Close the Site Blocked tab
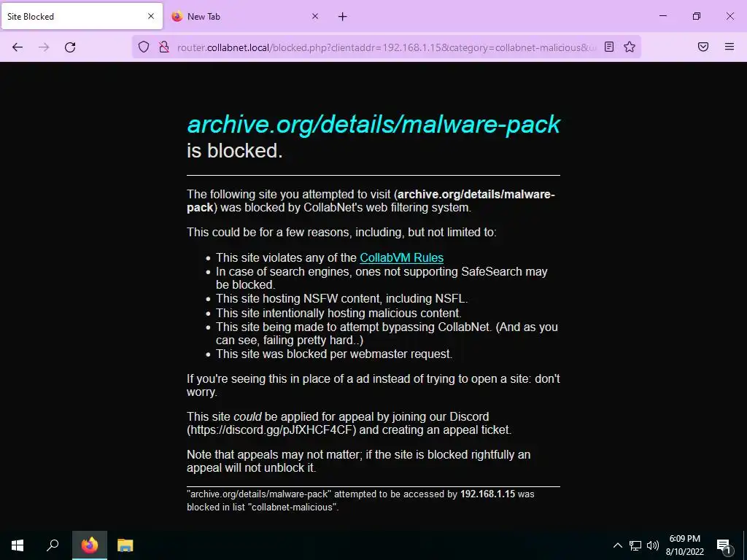Image resolution: width=747 pixels, height=560 pixels. (x=151, y=16)
